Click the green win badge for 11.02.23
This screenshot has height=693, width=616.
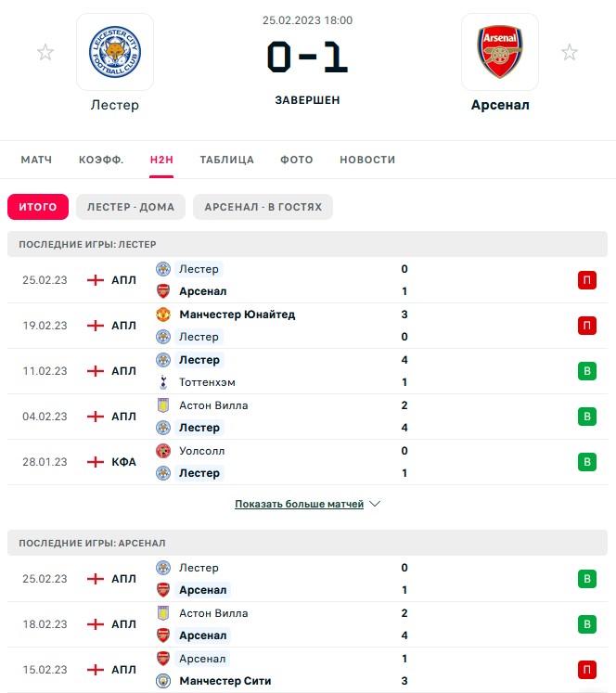587,371
